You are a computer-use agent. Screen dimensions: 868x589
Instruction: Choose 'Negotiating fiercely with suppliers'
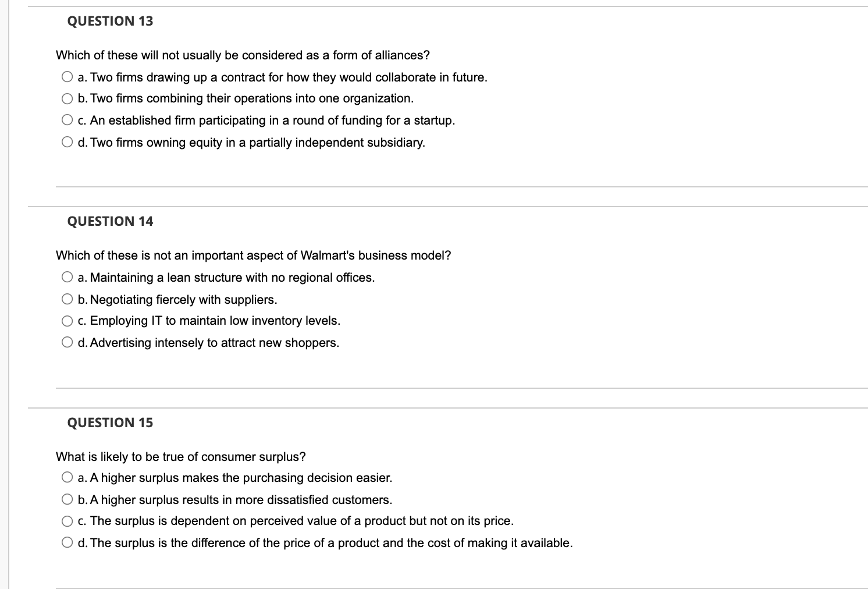click(x=67, y=299)
